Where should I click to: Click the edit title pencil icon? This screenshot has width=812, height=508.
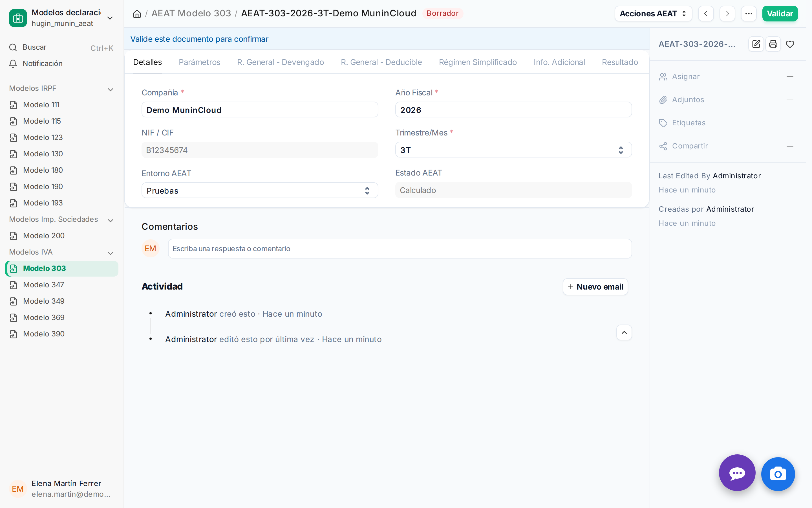[x=756, y=44]
